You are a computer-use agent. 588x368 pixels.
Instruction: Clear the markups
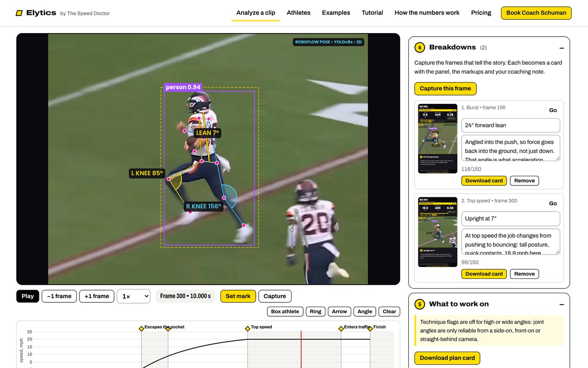pos(389,312)
